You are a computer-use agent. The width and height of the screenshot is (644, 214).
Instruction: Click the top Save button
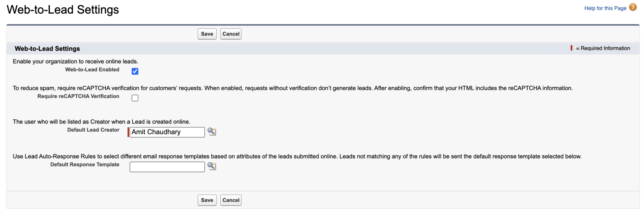pos(207,34)
